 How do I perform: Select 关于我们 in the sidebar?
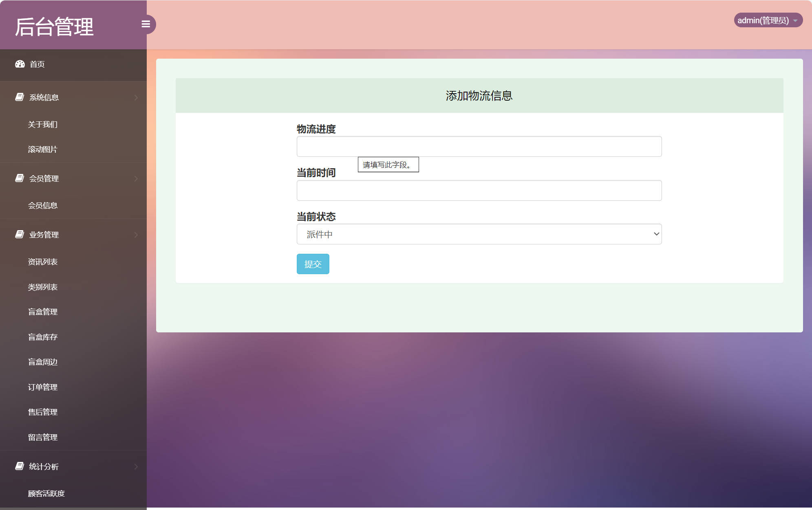point(42,124)
